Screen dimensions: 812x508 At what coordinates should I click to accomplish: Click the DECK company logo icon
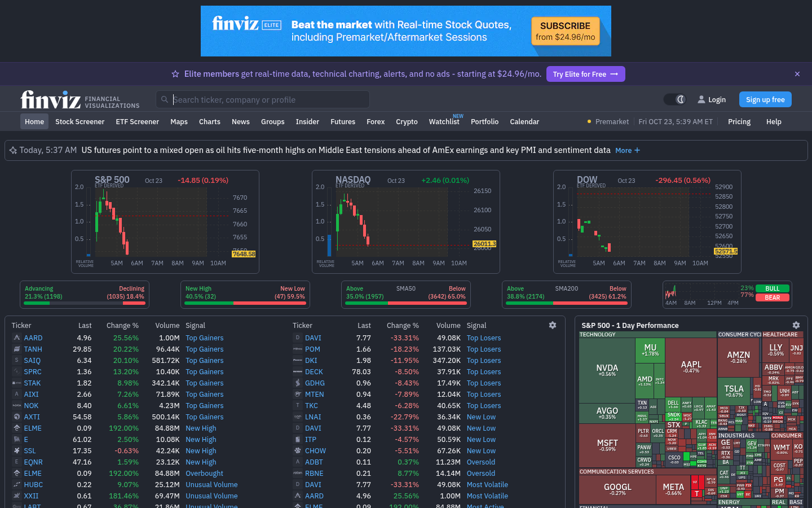click(298, 371)
